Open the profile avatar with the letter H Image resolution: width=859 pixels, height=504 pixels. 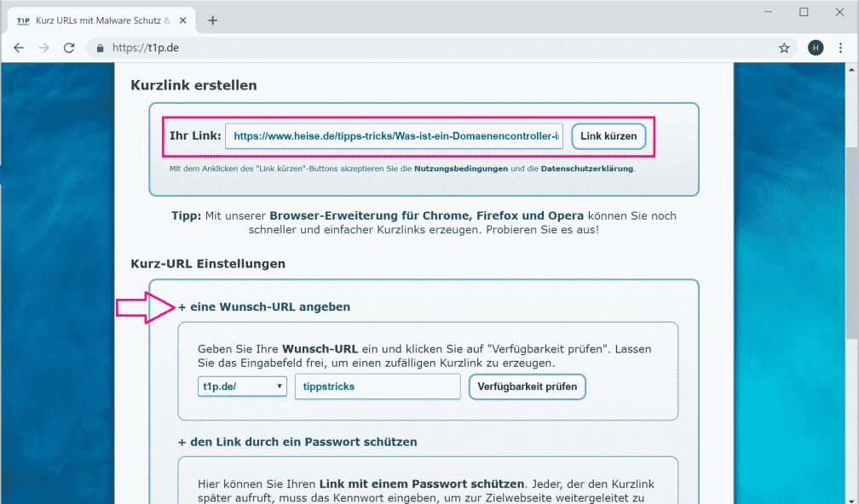(816, 49)
